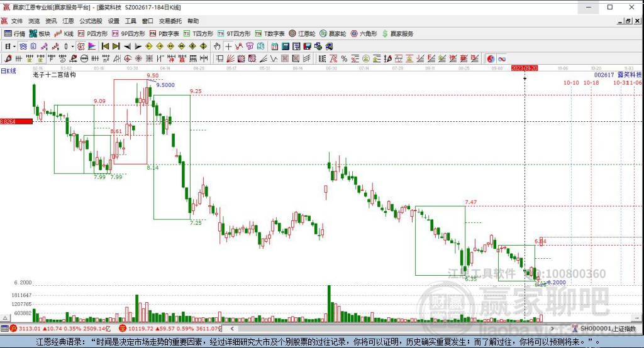Click yellow diamond left-arrow icon
Viewport: 644px width, 348px height.
(x=148, y=46)
